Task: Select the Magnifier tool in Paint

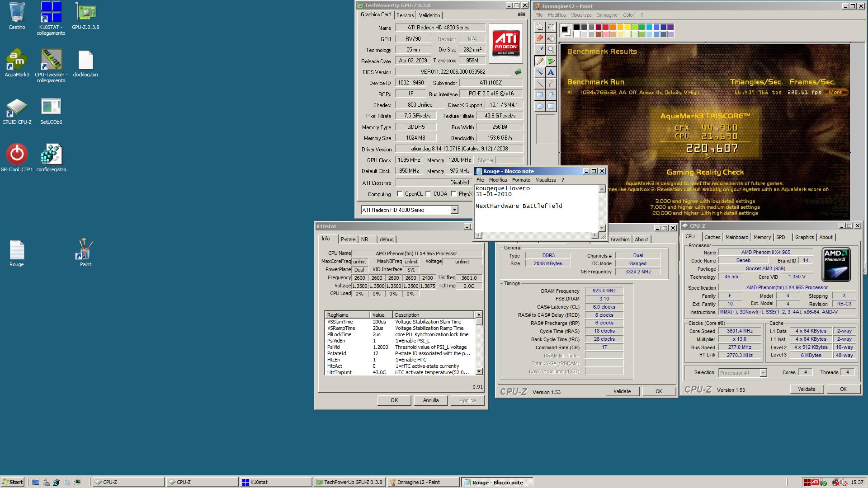Action: point(551,50)
